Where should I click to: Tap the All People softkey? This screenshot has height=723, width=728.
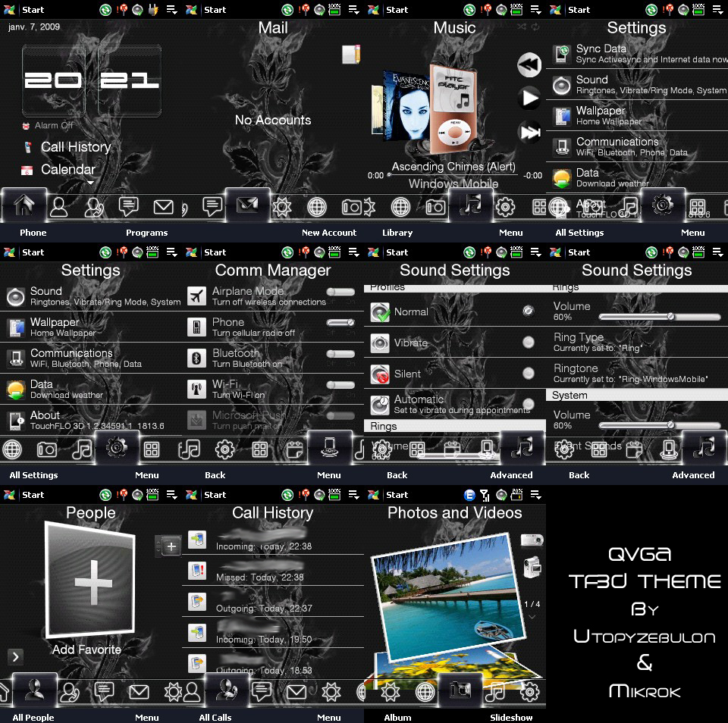pyautogui.click(x=33, y=718)
